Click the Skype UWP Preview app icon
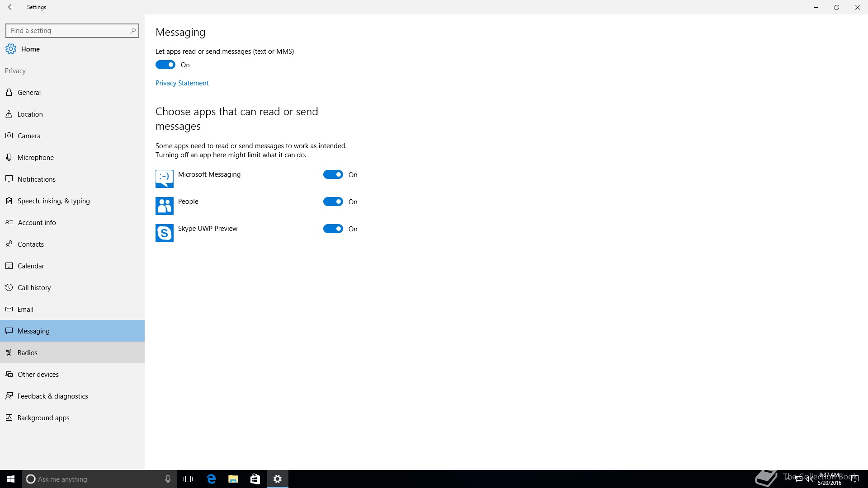This screenshot has width=868, height=488. pyautogui.click(x=165, y=233)
